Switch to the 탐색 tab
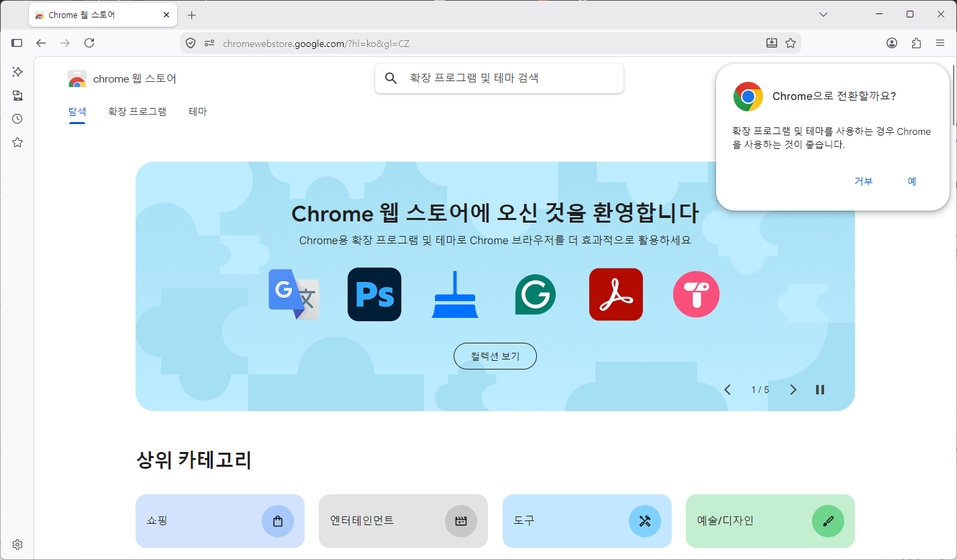Screen dimensions: 957x560 click(x=77, y=112)
